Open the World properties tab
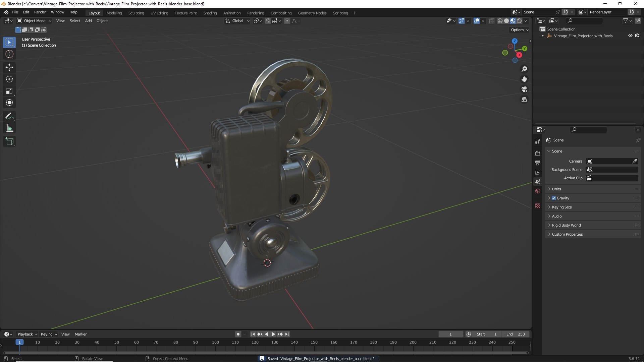Screen dimensions: 644x362 point(538,191)
